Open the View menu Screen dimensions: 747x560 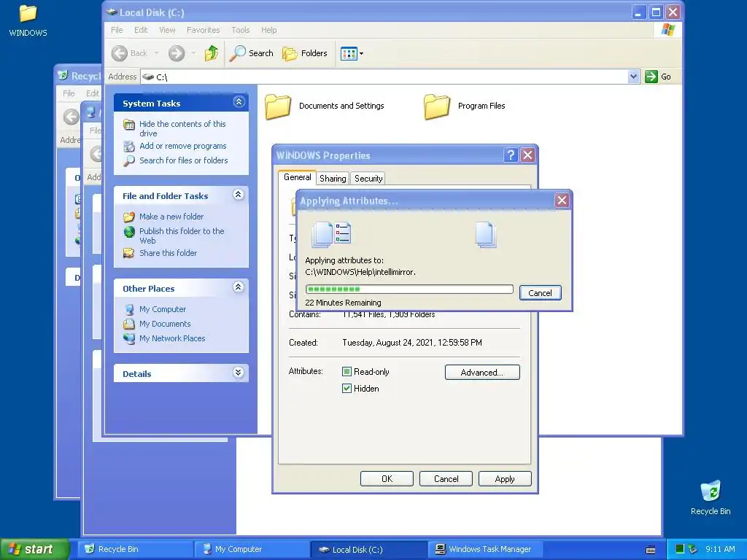click(167, 30)
